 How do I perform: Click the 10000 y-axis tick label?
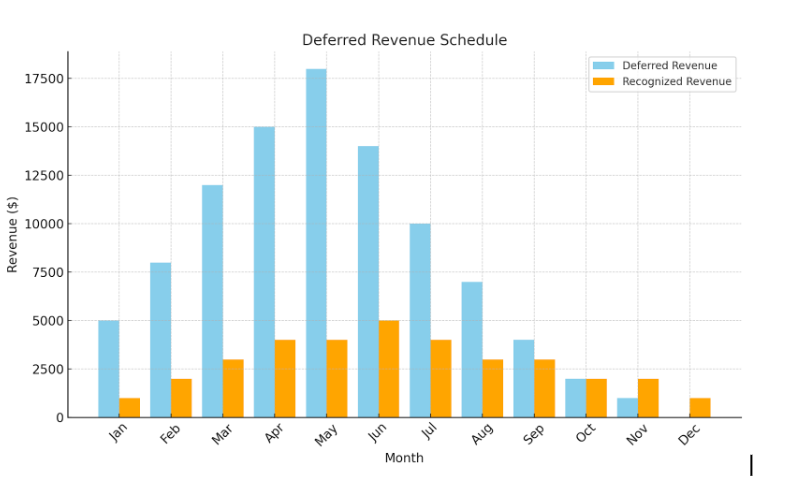(x=45, y=224)
